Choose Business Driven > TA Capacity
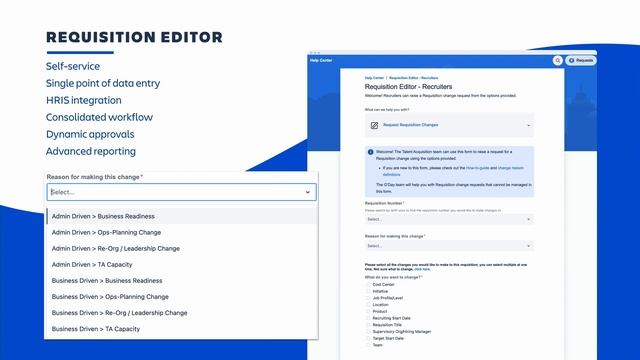 (182, 329)
